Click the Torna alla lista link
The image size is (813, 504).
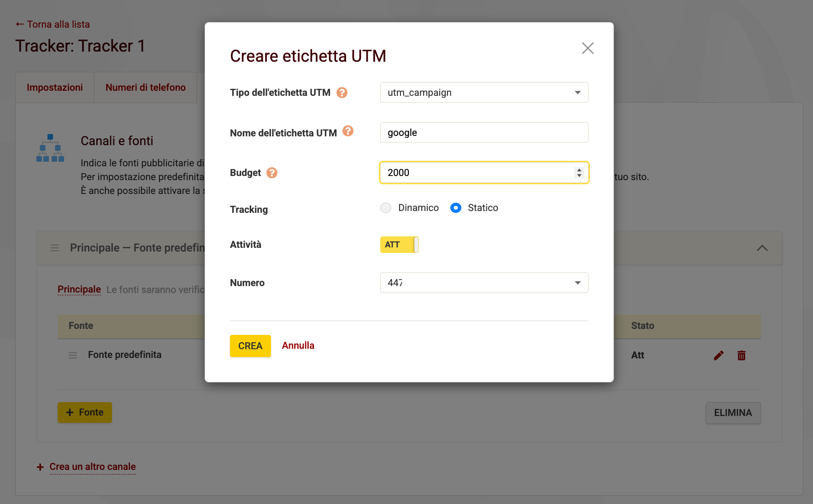(52, 24)
